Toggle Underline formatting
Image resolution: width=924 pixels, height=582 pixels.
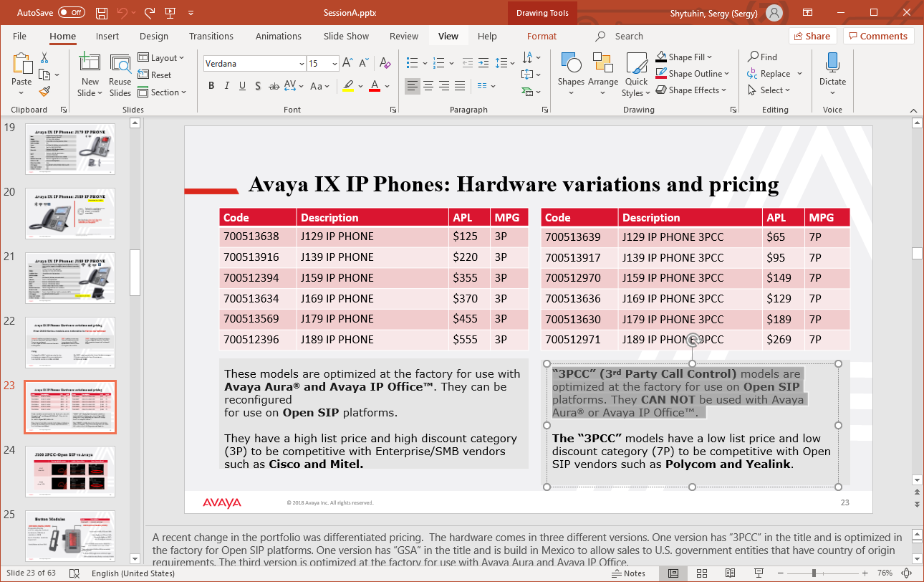click(243, 86)
